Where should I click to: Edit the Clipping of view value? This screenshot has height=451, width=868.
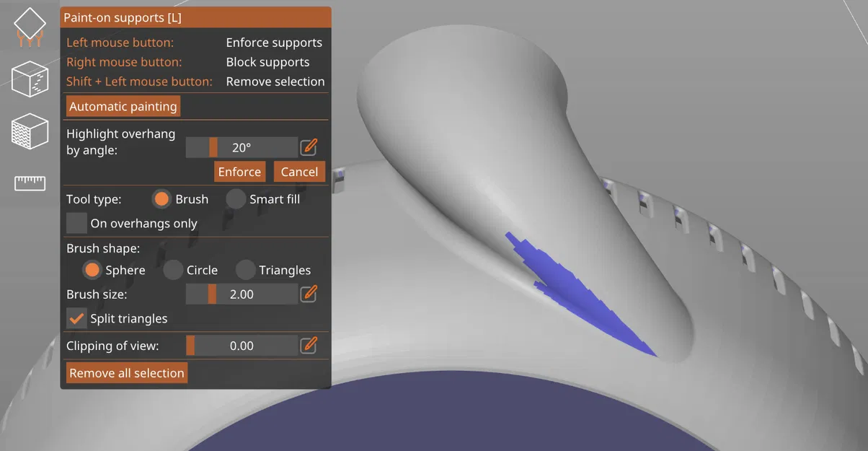point(309,345)
